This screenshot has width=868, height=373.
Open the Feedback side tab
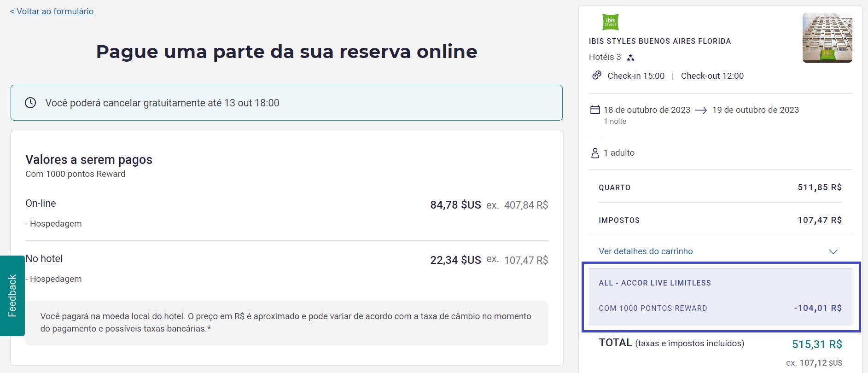coord(12,296)
